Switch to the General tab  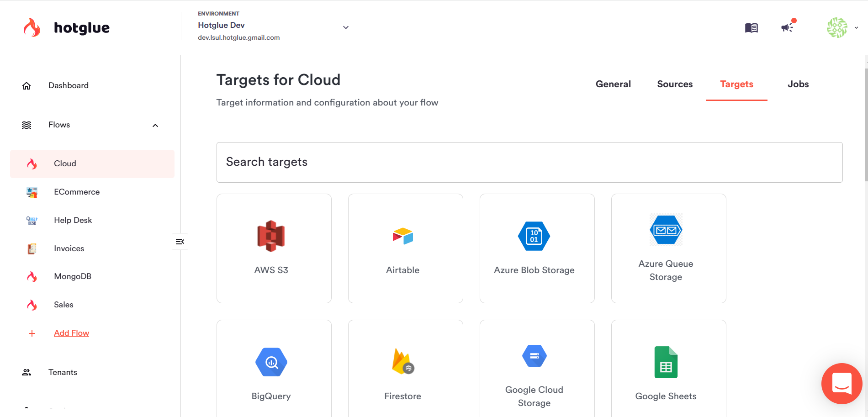(613, 84)
